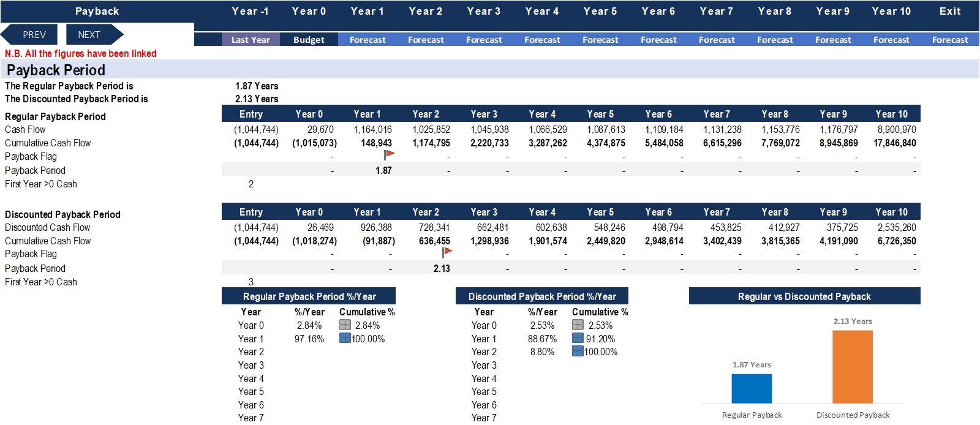Select the 1.87 Years regular payback value
Viewport: 980px width, 425px height.
coord(257,86)
